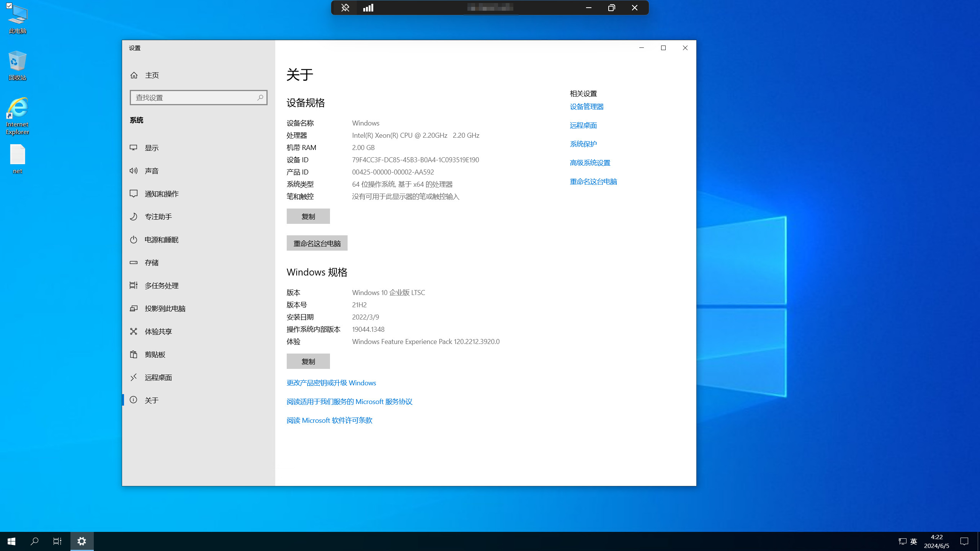Click the restore icon on remote toolbar
Screen dimensions: 980x551
click(612, 8)
